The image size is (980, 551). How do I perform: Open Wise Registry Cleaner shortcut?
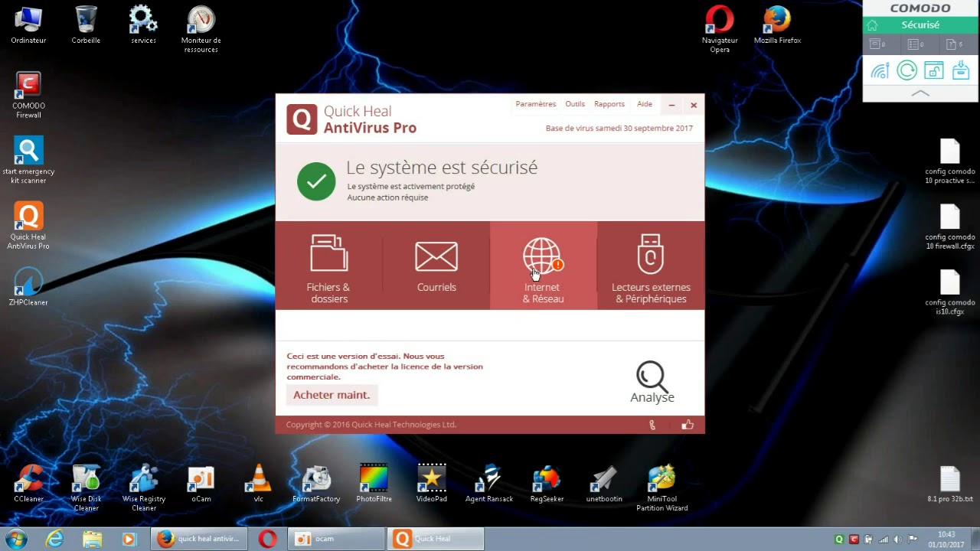[x=143, y=487]
